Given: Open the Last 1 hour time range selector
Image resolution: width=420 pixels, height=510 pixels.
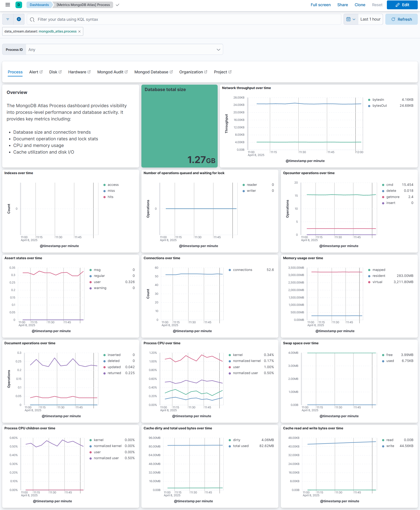Looking at the screenshot, I should 370,19.
